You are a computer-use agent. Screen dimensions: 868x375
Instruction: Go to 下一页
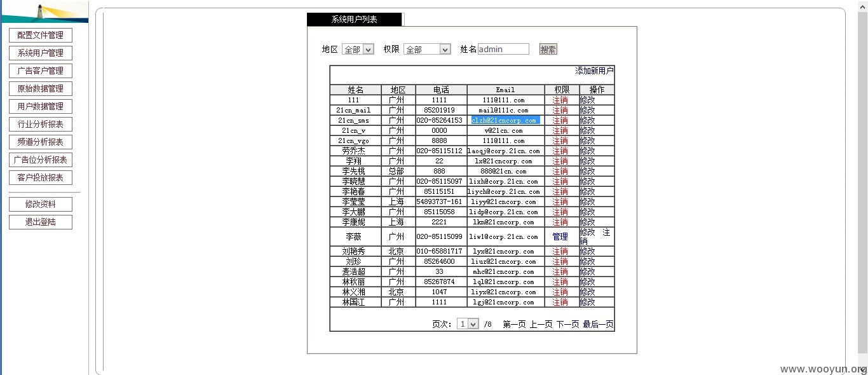(x=568, y=324)
